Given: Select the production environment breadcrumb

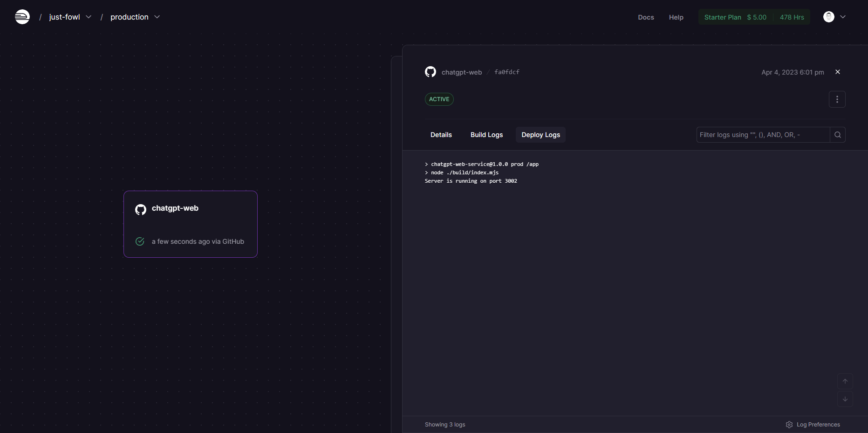Looking at the screenshot, I should [130, 17].
